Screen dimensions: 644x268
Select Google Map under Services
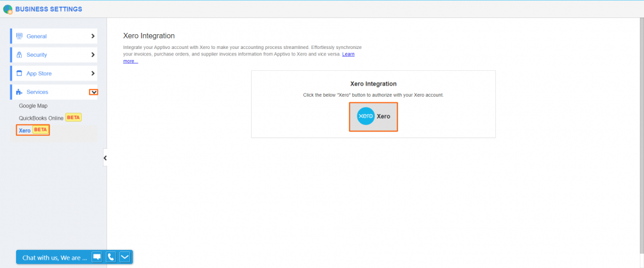[x=33, y=106]
